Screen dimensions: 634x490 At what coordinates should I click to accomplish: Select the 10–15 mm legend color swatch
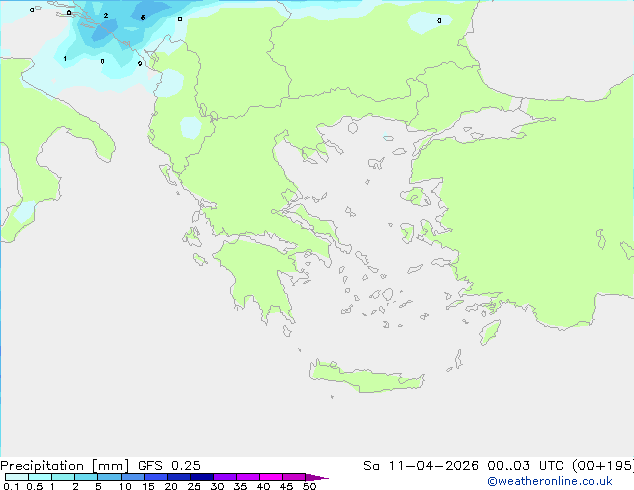point(132,477)
